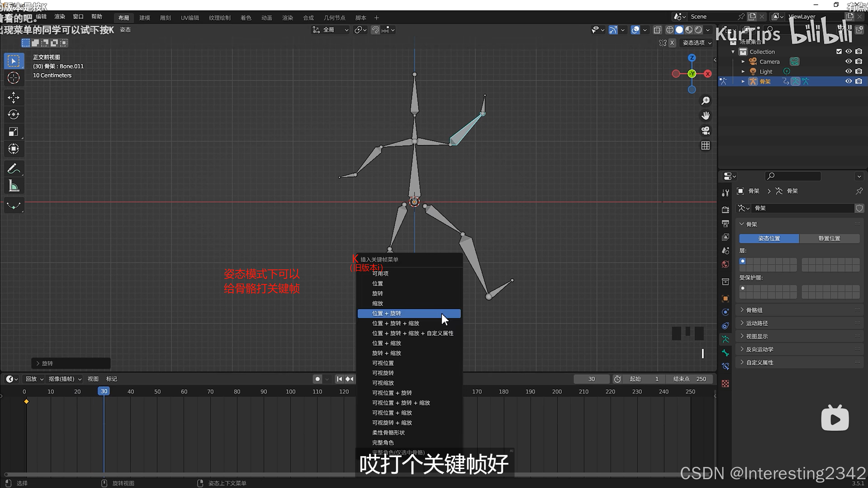Click the 静置位置 button
The image size is (868, 488).
click(829, 238)
